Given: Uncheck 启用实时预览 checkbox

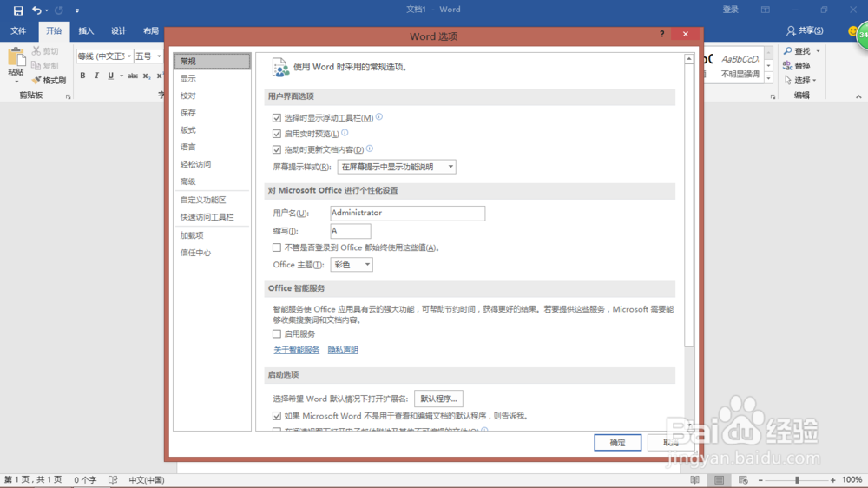Looking at the screenshot, I should 277,134.
